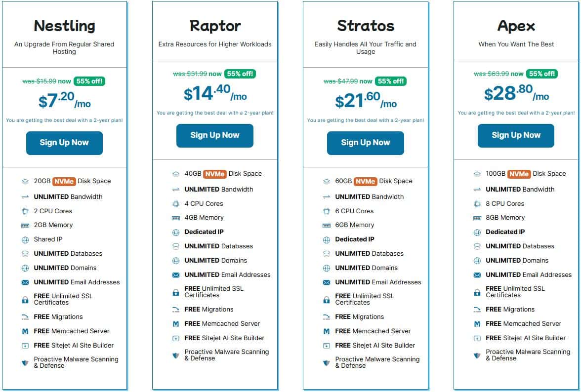Click Apex migrations icon
The height and width of the screenshot is (392, 581).
pos(477,310)
